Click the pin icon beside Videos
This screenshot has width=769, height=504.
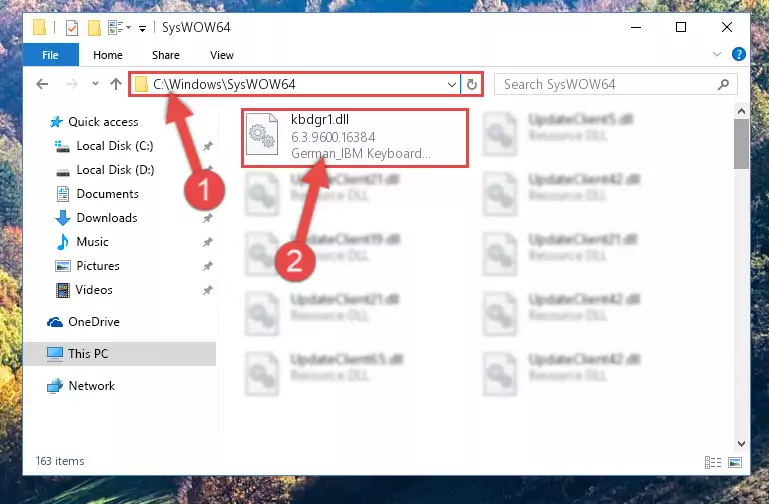tap(207, 290)
